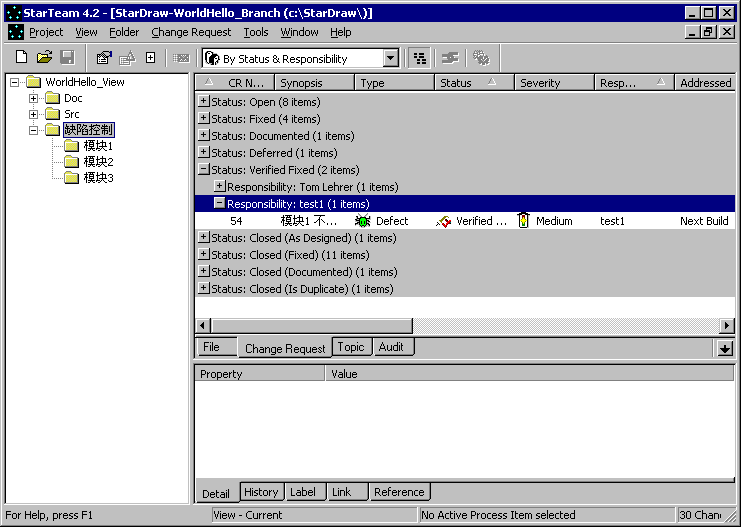Expand Status: Closed (Fixed) (11 items) group
The height and width of the screenshot is (527, 741).
click(203, 254)
